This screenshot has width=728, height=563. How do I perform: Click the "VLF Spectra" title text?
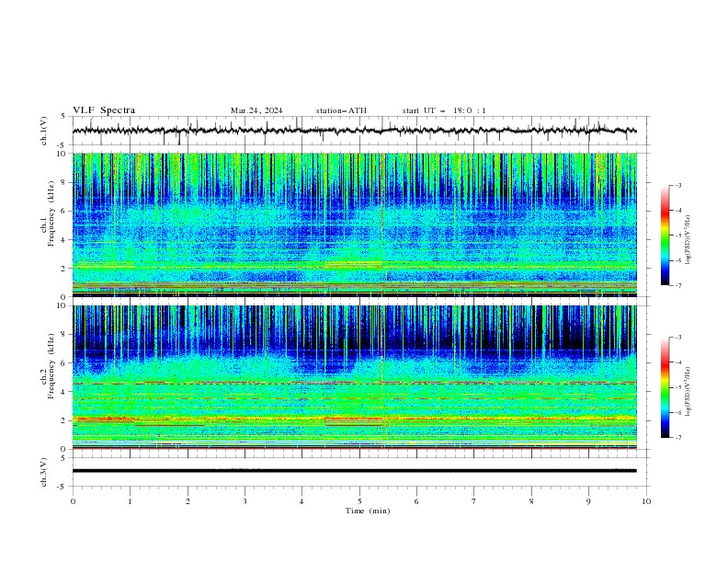[x=104, y=110]
